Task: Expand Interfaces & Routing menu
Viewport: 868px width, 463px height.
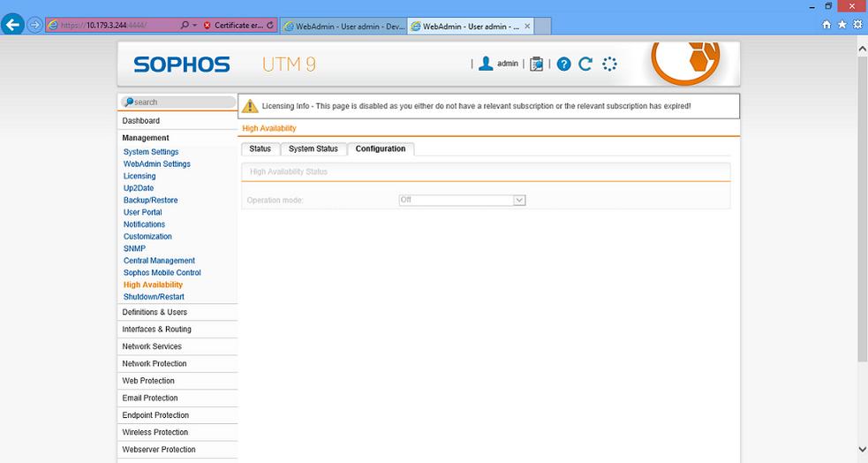Action: click(177, 330)
